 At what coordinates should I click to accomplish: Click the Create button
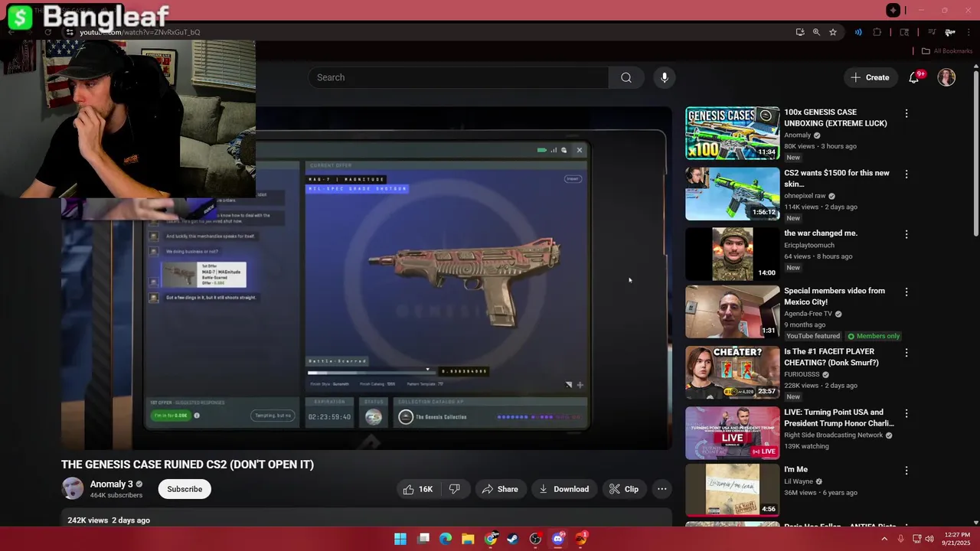click(870, 77)
